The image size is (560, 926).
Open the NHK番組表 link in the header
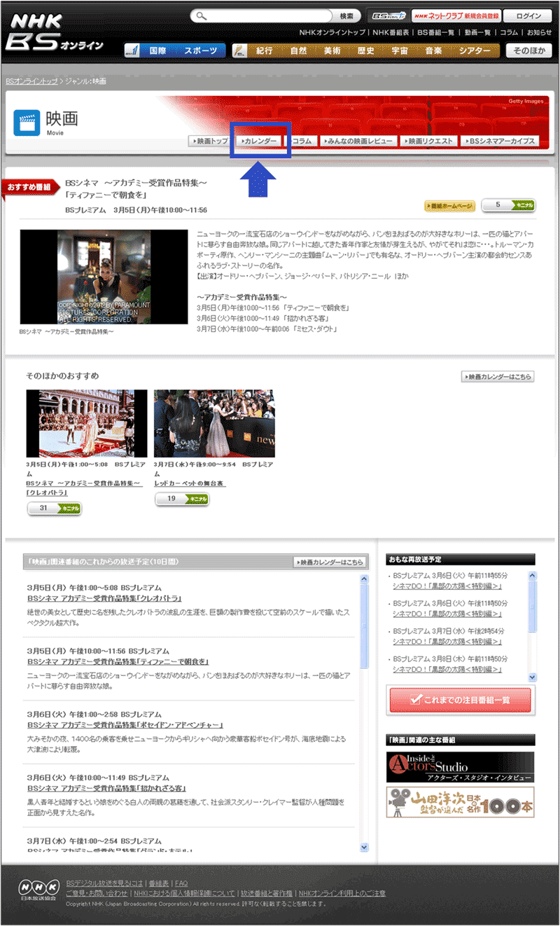[x=391, y=32]
